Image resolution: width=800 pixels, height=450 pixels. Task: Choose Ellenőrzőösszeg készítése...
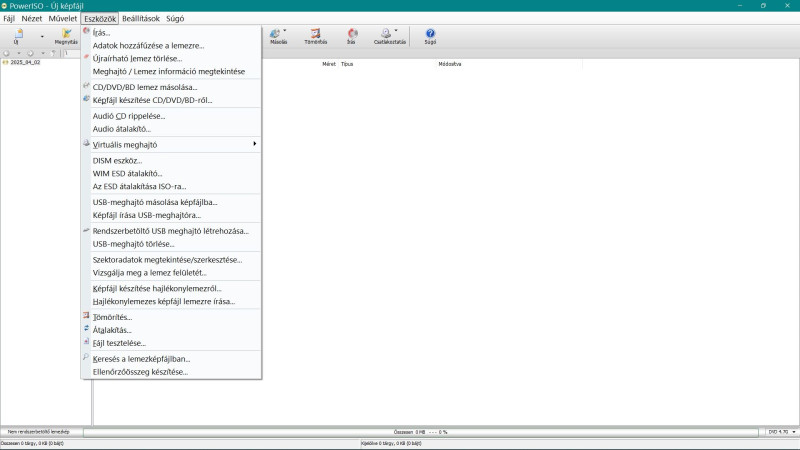[x=171, y=372]
